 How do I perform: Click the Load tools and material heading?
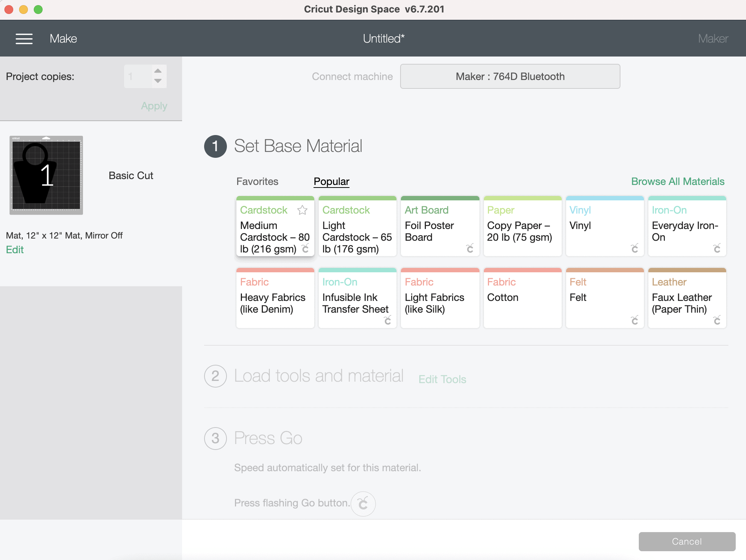[x=319, y=376]
